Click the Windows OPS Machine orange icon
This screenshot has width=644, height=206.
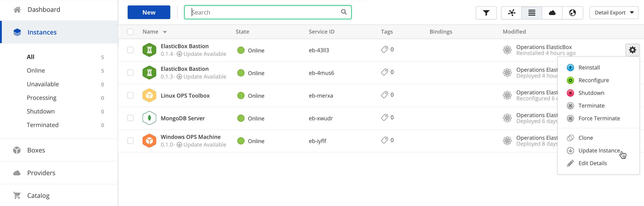click(x=149, y=141)
